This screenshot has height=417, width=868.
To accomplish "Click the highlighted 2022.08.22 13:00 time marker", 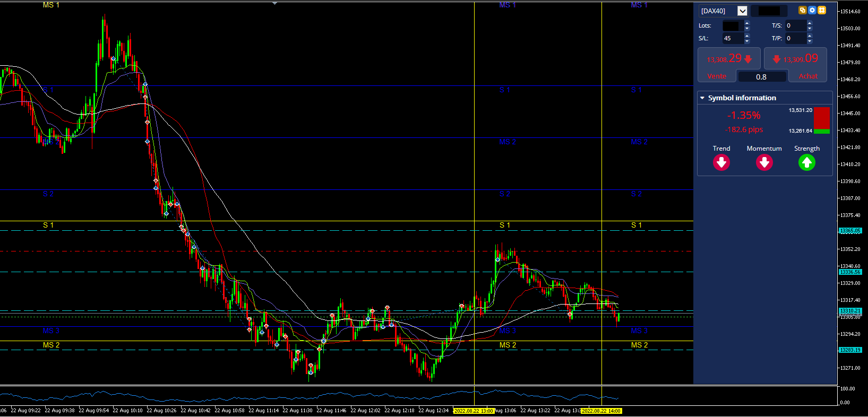I will tap(474, 411).
